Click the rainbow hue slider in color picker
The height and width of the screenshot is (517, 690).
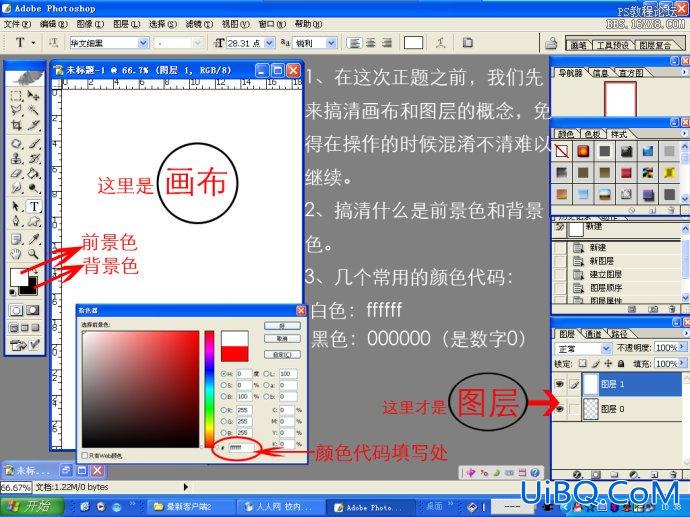[209, 389]
